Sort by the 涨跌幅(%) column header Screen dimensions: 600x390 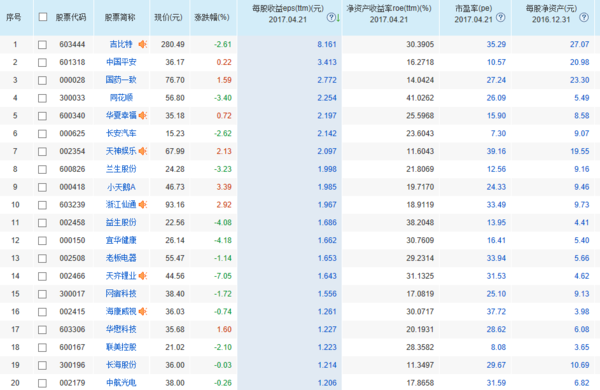click(x=212, y=17)
